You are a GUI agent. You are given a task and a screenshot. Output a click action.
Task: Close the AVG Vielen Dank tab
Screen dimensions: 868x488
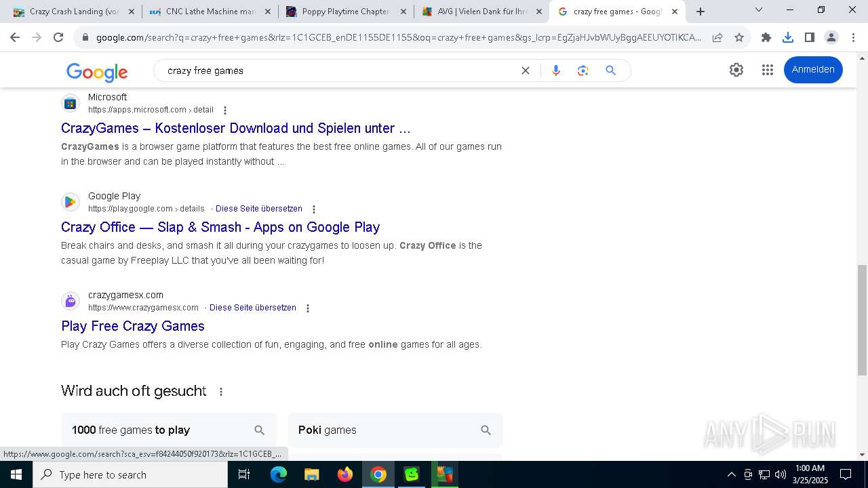[538, 12]
